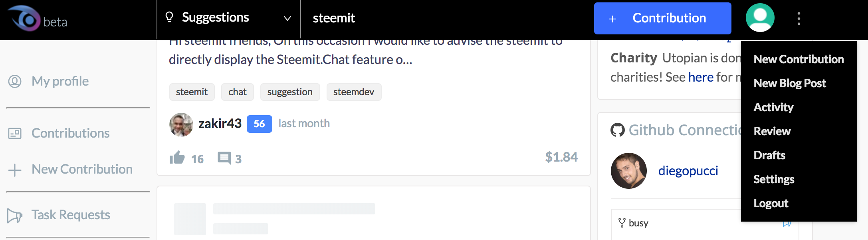868x240 pixels.
Task: Click the user avatar in header
Action: click(760, 18)
